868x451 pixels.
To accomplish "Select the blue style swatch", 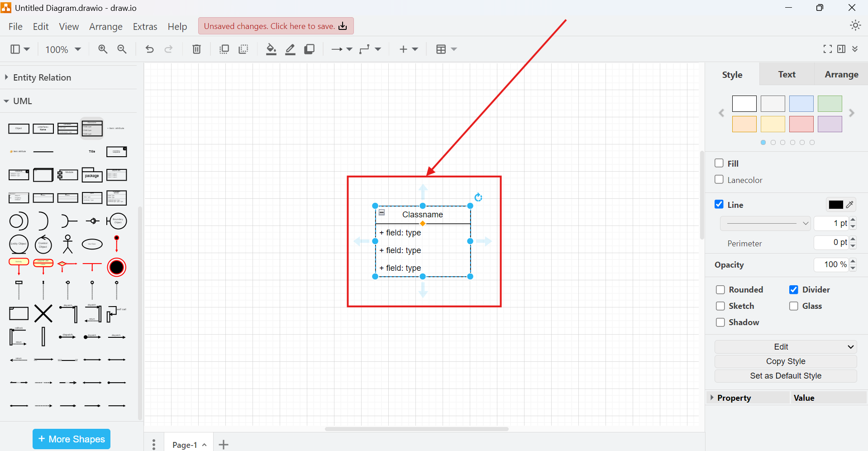I will pyautogui.click(x=801, y=104).
